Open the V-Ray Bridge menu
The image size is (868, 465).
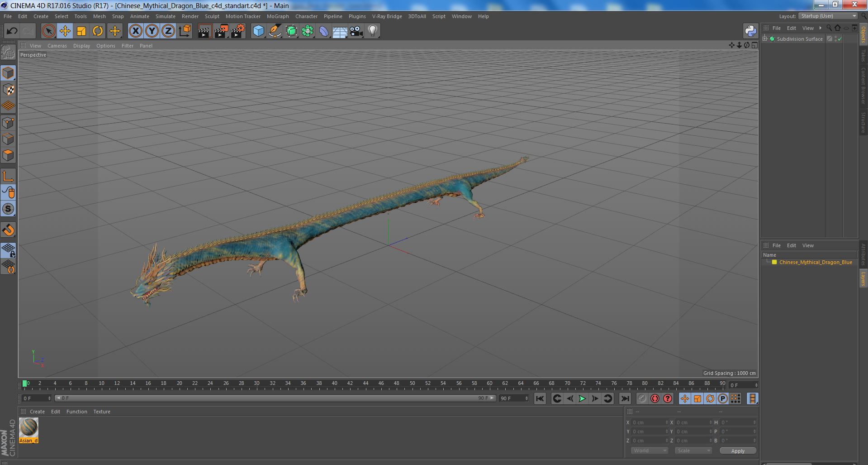(387, 16)
